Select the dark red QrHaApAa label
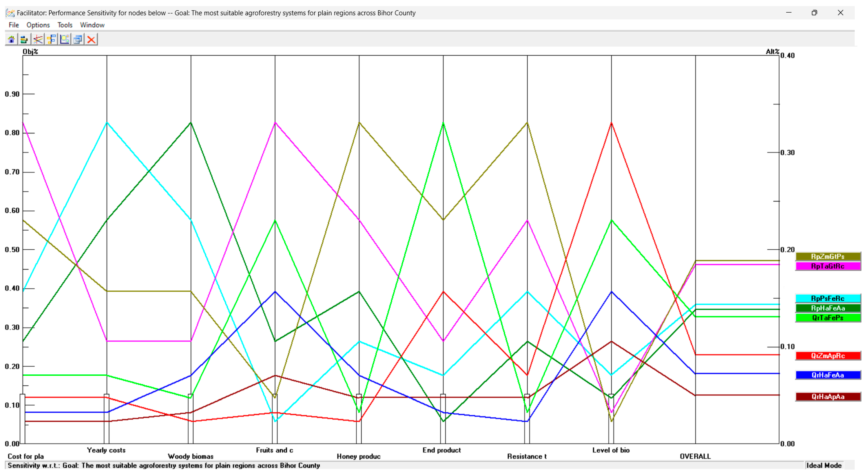 coord(828,397)
